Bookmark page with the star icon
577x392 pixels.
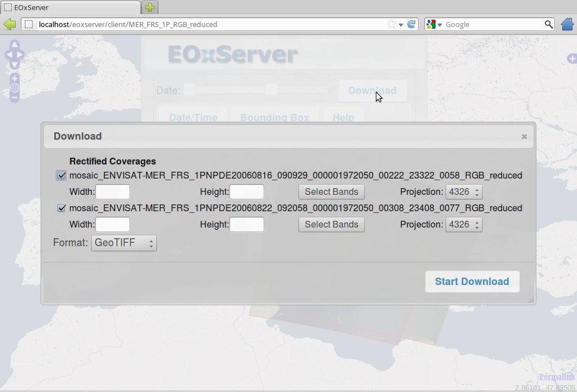pyautogui.click(x=392, y=24)
